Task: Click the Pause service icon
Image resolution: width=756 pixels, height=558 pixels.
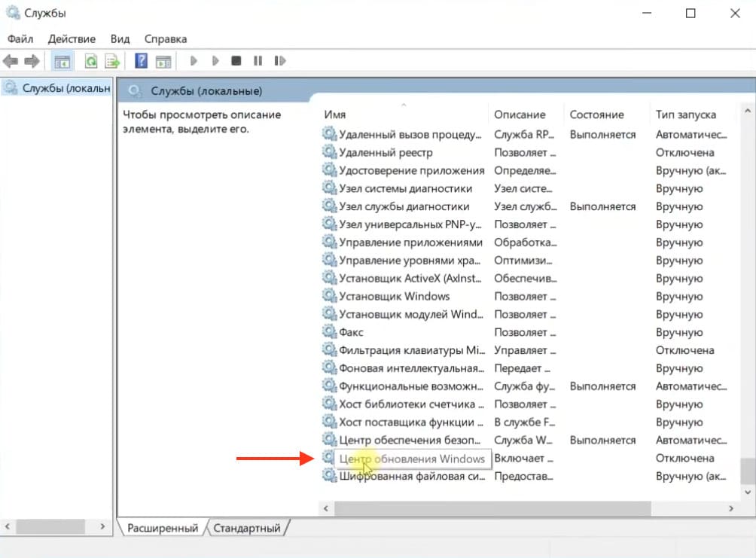Action: [x=258, y=61]
